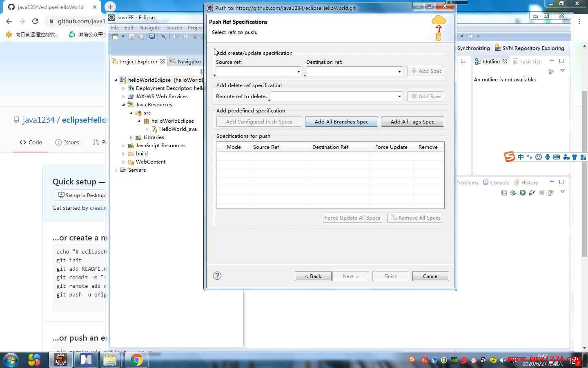This screenshot has height=368, width=588.
Task: Minimize the Outline view panel
Action: coord(552,61)
